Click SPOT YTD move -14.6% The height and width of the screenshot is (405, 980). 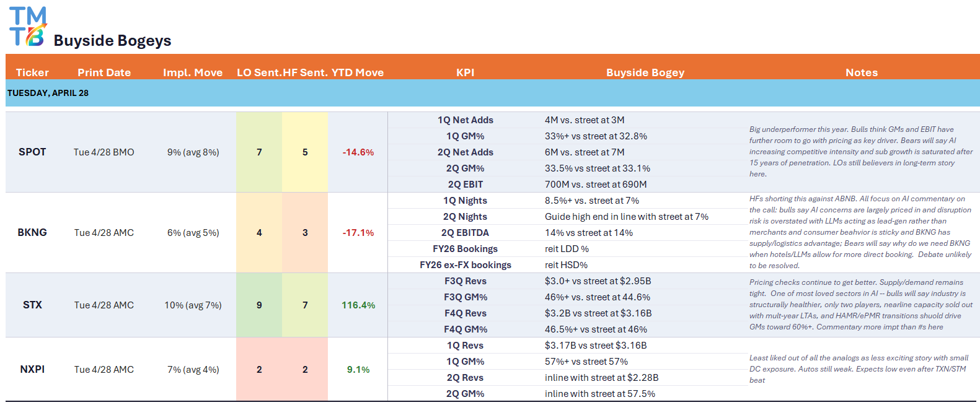pos(358,152)
